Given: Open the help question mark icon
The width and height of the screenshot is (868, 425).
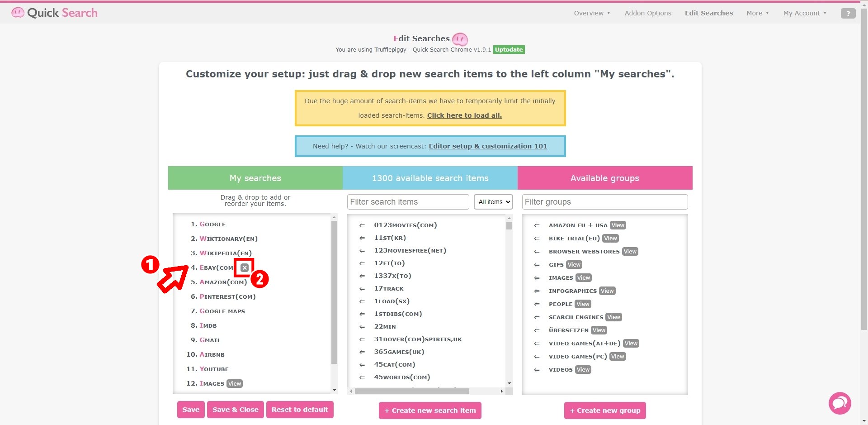Looking at the screenshot, I should point(848,14).
